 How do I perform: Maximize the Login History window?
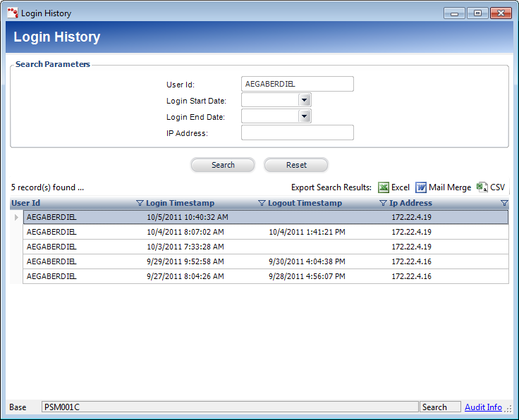pyautogui.click(x=477, y=13)
